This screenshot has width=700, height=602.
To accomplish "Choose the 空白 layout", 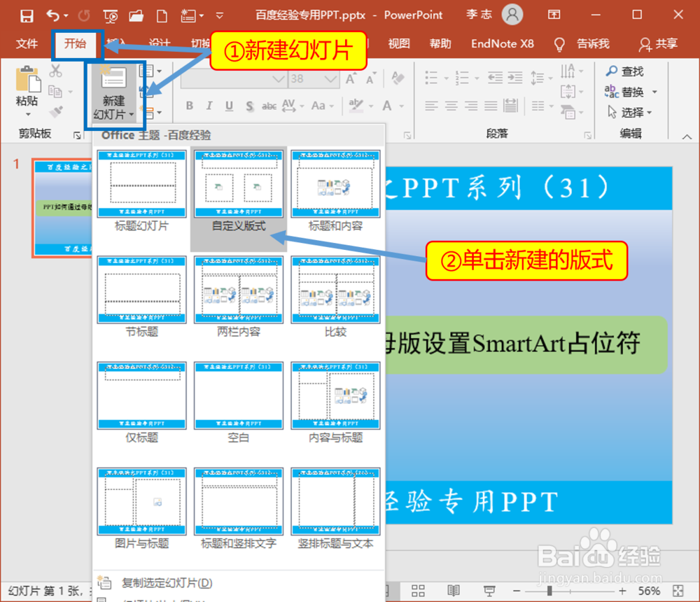I will [x=239, y=402].
